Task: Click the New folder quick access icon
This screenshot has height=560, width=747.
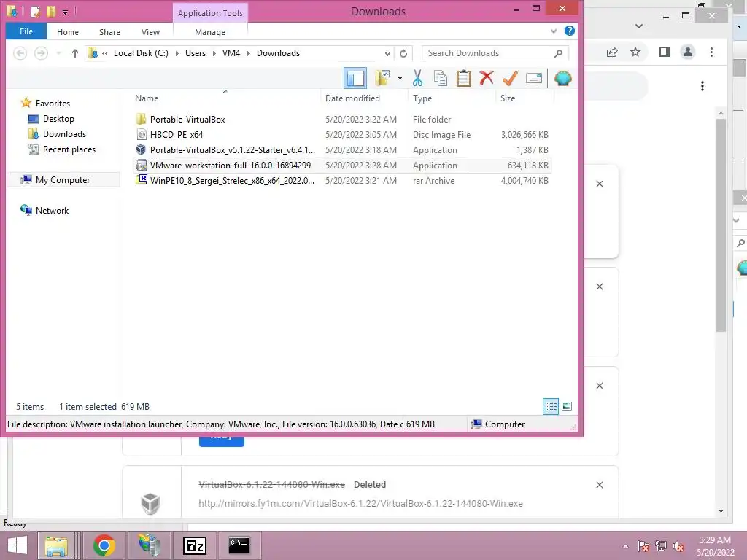Action: pos(50,11)
